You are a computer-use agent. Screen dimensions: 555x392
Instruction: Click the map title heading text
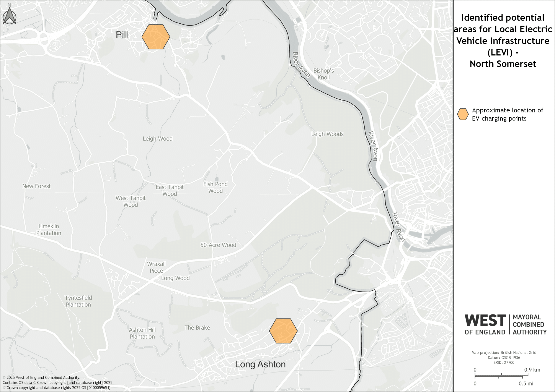point(503,40)
